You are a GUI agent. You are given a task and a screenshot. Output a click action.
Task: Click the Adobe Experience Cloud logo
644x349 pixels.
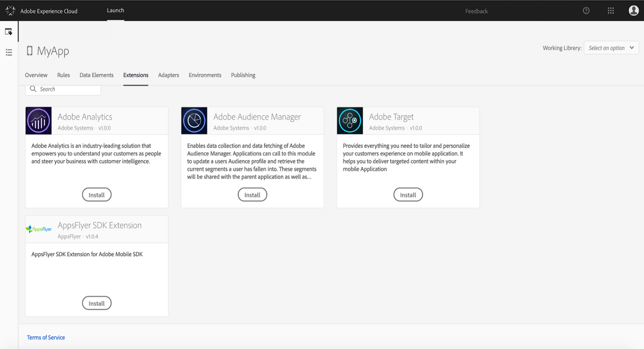click(10, 10)
